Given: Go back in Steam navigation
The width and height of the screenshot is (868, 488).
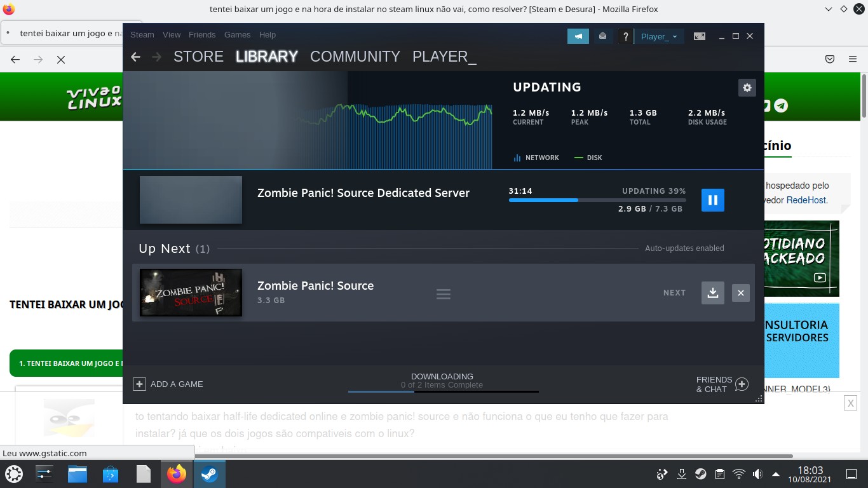Looking at the screenshot, I should point(135,57).
